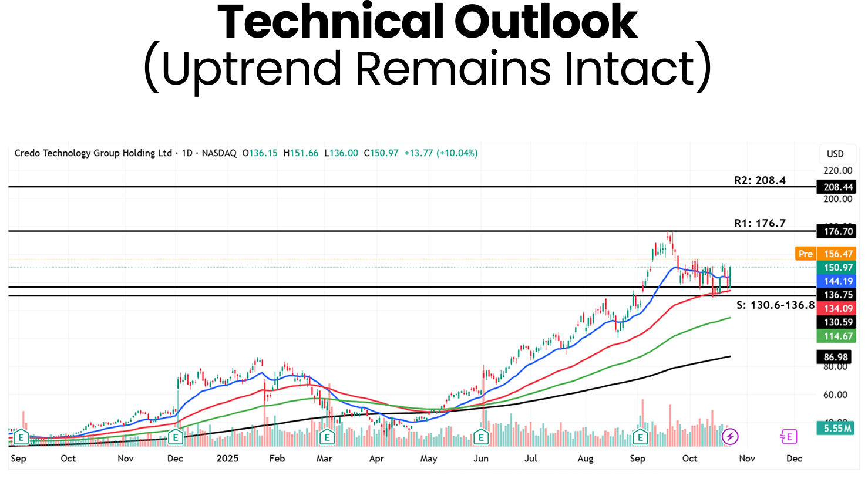Click the R2: 208.4 text annotation

click(759, 180)
